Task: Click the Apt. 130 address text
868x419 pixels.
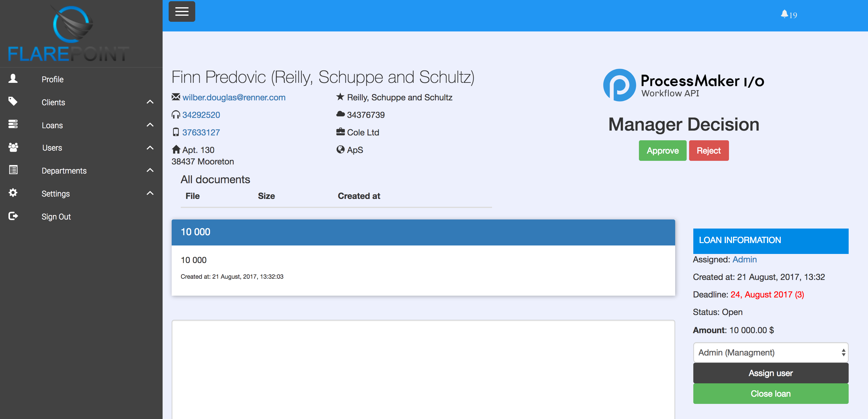Action: pos(199,150)
